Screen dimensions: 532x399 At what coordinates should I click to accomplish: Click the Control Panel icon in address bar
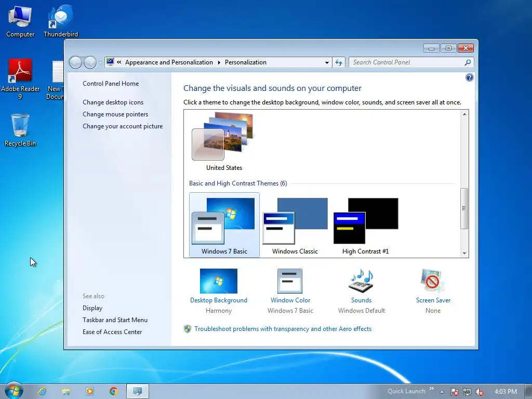click(x=110, y=62)
